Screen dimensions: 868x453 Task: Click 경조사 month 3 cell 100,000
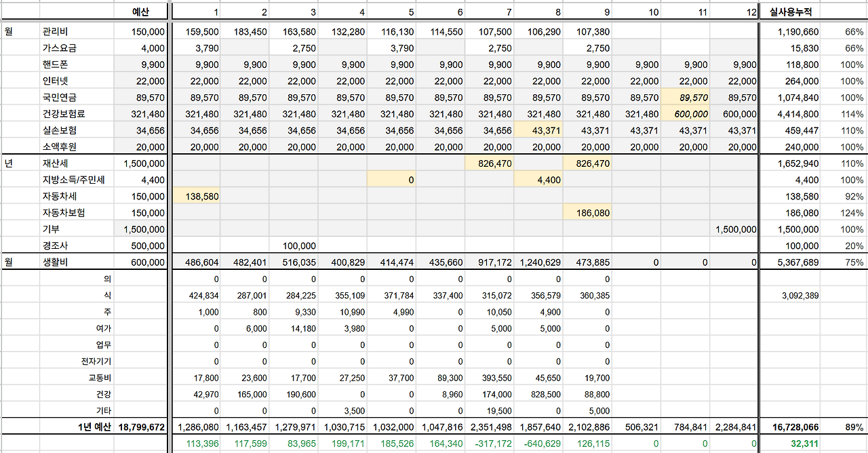[299, 246]
